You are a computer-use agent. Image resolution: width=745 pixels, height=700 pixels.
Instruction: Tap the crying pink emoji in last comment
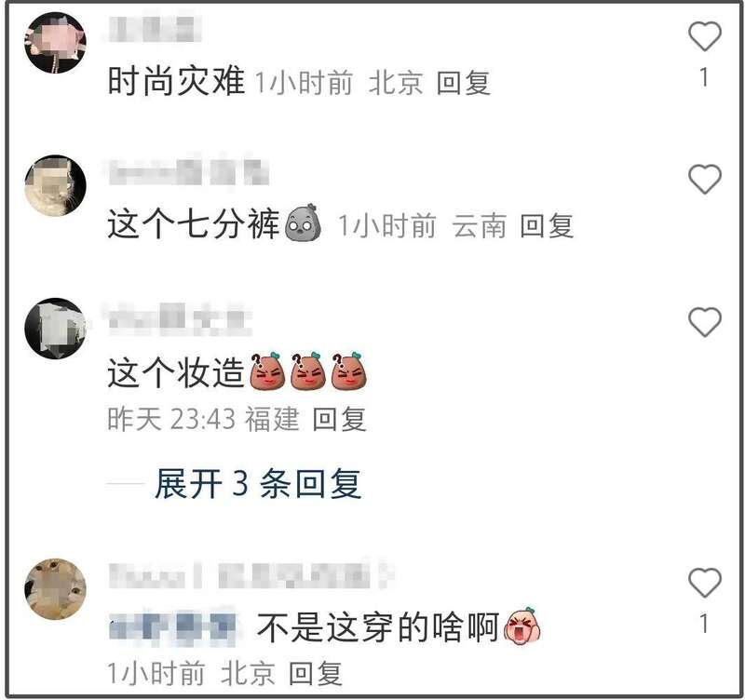click(521, 626)
